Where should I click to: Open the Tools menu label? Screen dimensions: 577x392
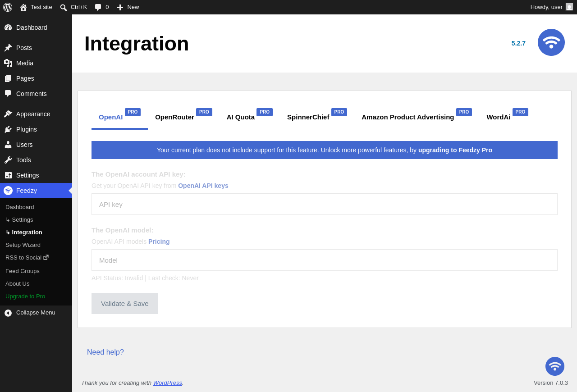tap(23, 160)
